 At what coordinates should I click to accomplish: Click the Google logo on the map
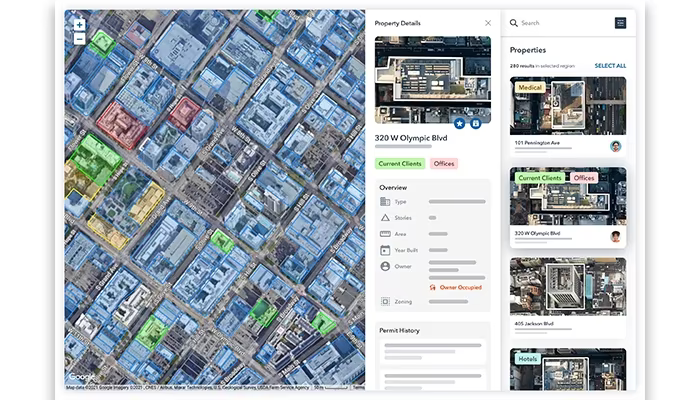(x=82, y=377)
